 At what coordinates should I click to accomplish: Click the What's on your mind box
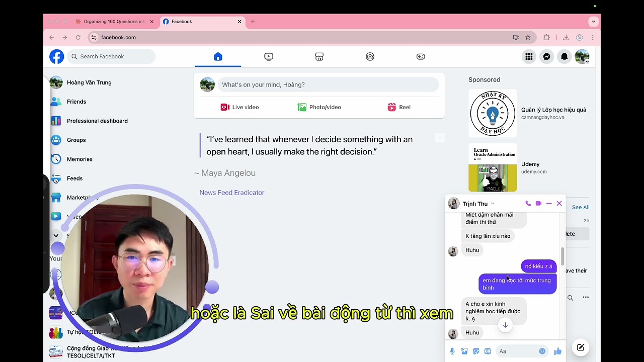(x=328, y=84)
